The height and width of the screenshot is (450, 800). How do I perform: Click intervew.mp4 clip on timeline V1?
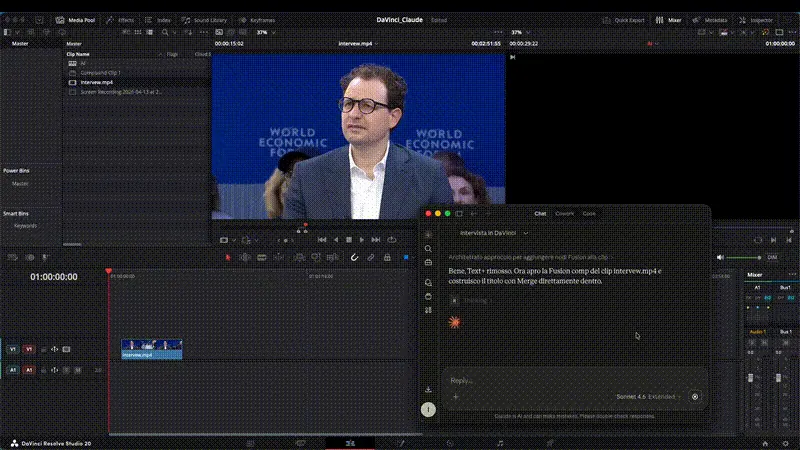pos(152,349)
